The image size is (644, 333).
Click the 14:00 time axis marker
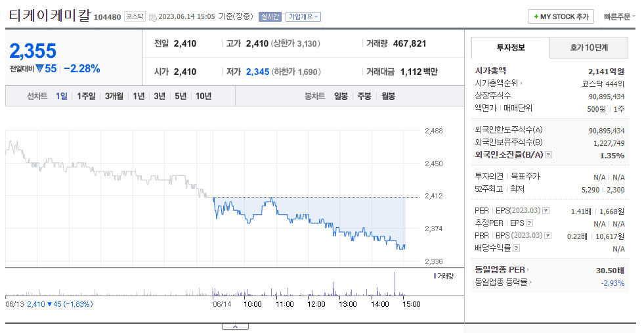coord(380,304)
